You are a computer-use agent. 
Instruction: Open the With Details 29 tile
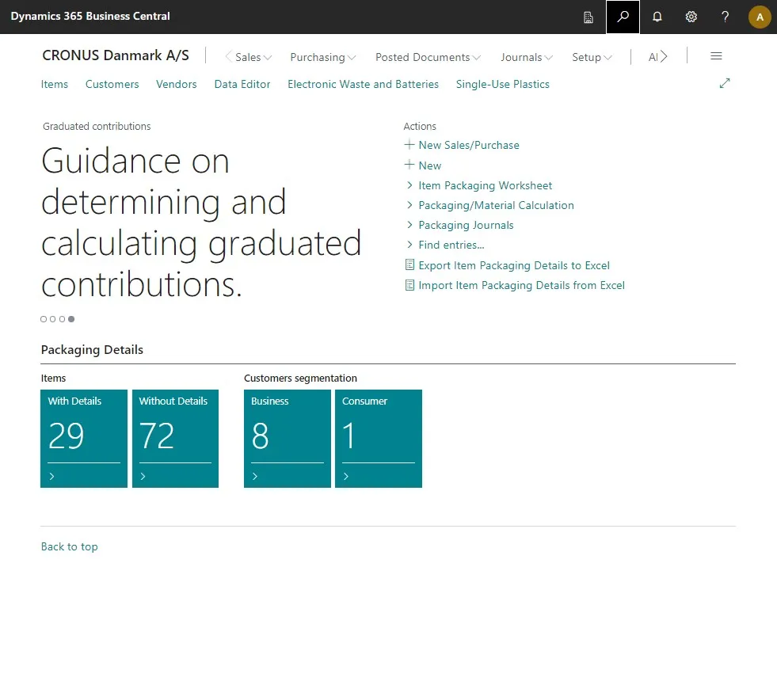[x=84, y=439]
